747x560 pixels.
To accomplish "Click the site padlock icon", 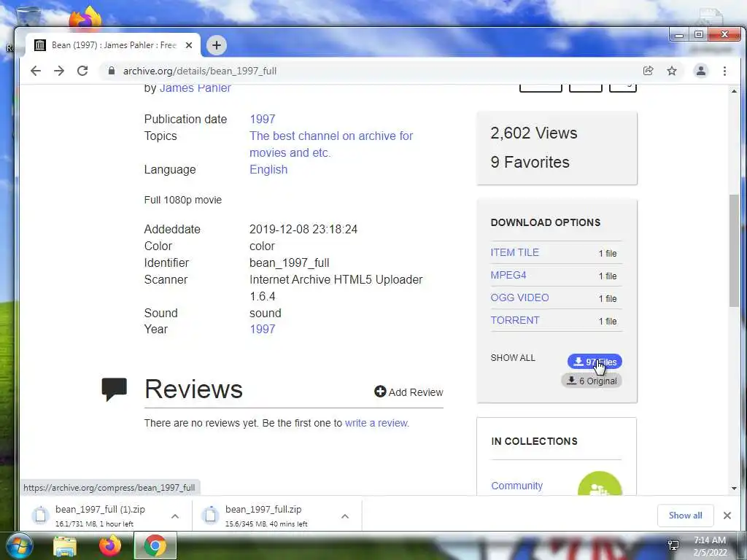I will pyautogui.click(x=112, y=71).
